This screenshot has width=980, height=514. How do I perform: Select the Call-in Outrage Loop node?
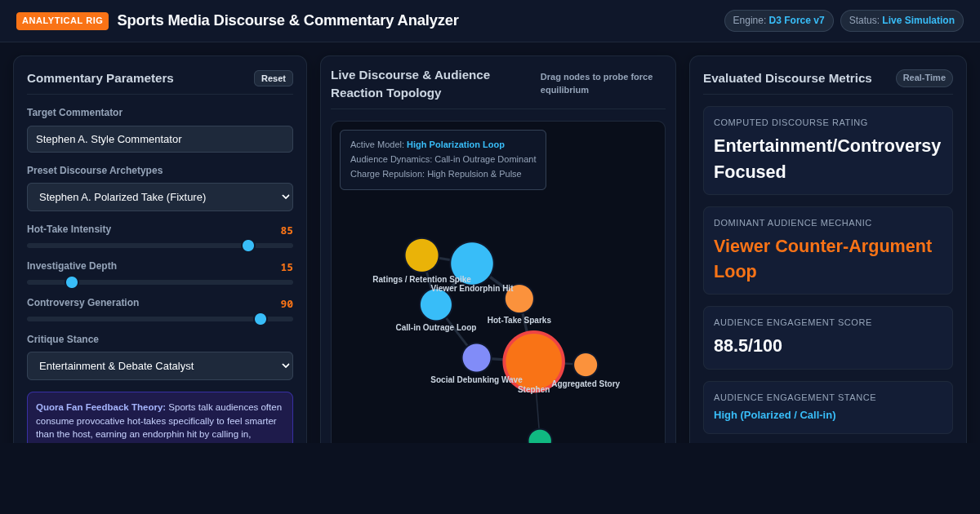(x=436, y=304)
